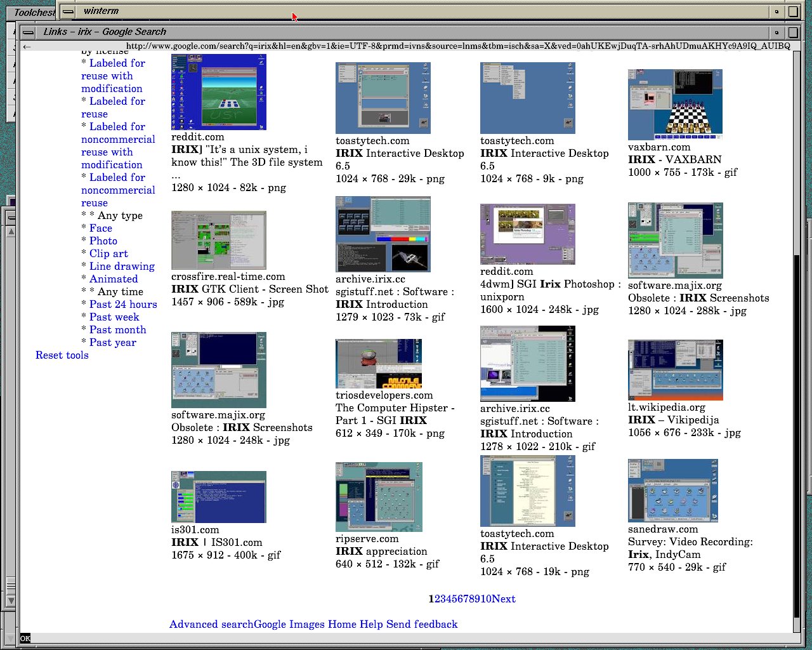812x650 pixels.
Task: Click the Toolchest window title
Action: (34, 13)
